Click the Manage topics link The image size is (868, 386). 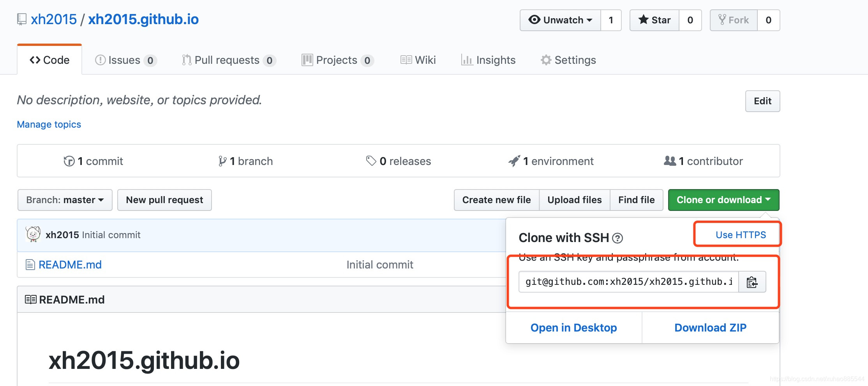coord(49,125)
